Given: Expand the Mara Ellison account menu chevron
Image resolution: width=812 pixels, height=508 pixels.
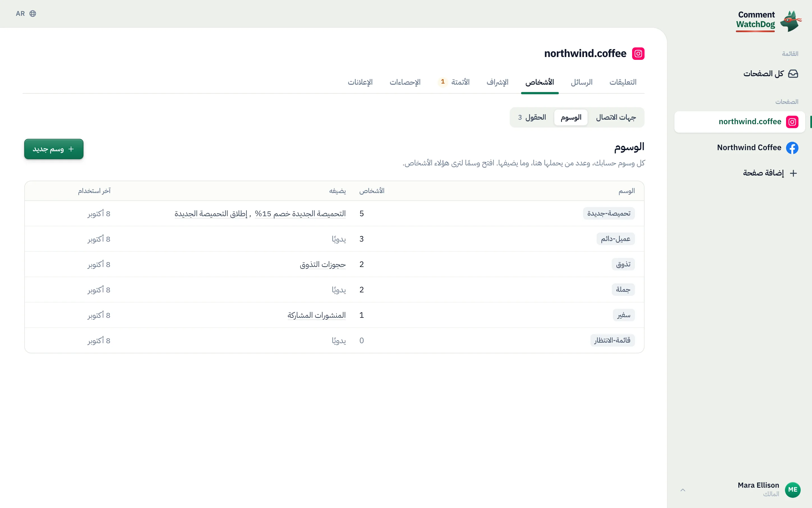Looking at the screenshot, I should [x=683, y=490].
